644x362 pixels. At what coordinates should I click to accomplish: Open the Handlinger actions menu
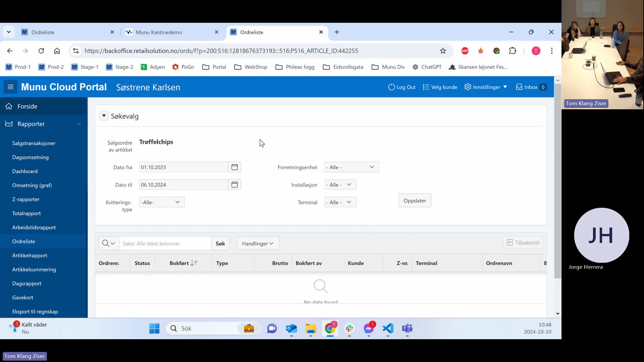click(x=258, y=243)
